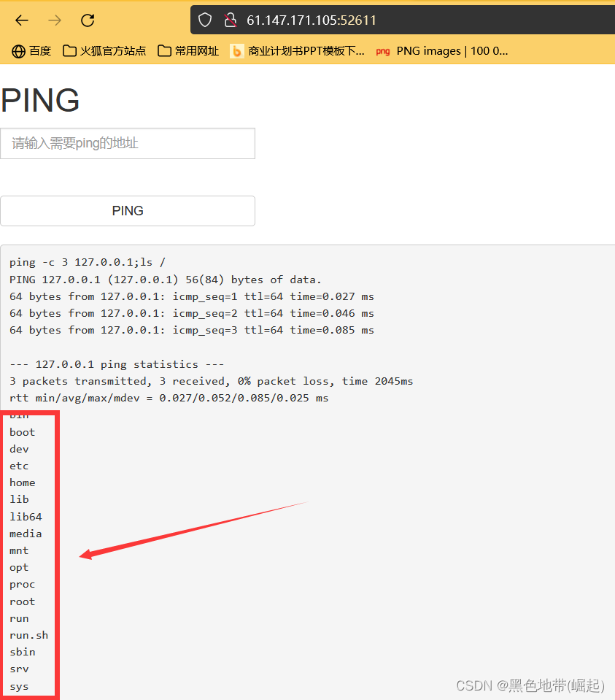The width and height of the screenshot is (615, 700).
Task: Open the 常用网址 bookmarks folder
Action: [x=188, y=50]
